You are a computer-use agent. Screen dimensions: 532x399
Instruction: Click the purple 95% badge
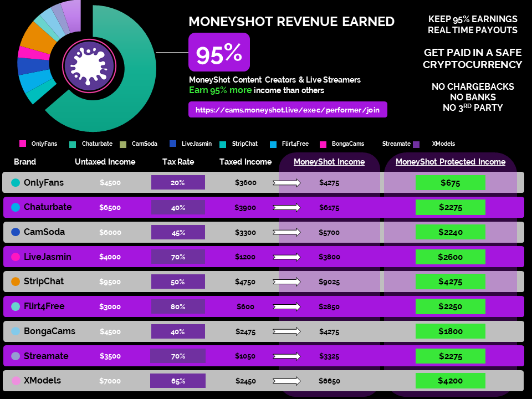(219, 52)
